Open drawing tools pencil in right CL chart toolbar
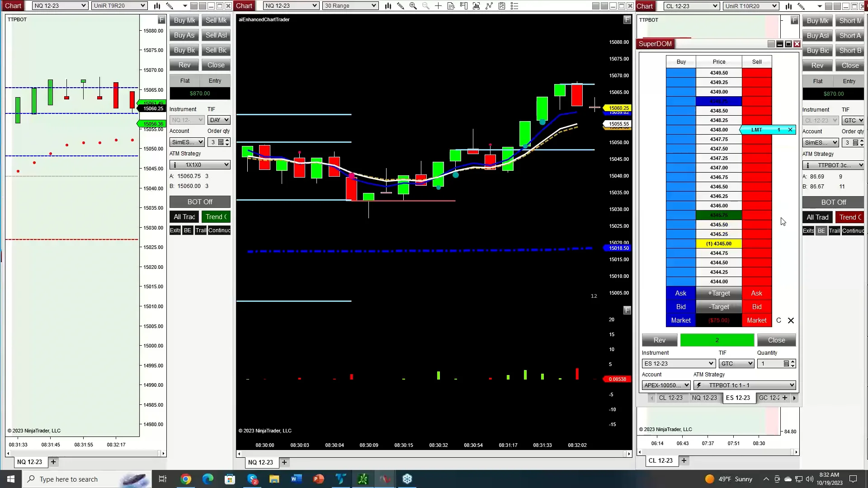Image resolution: width=868 pixels, height=488 pixels. 801,6
